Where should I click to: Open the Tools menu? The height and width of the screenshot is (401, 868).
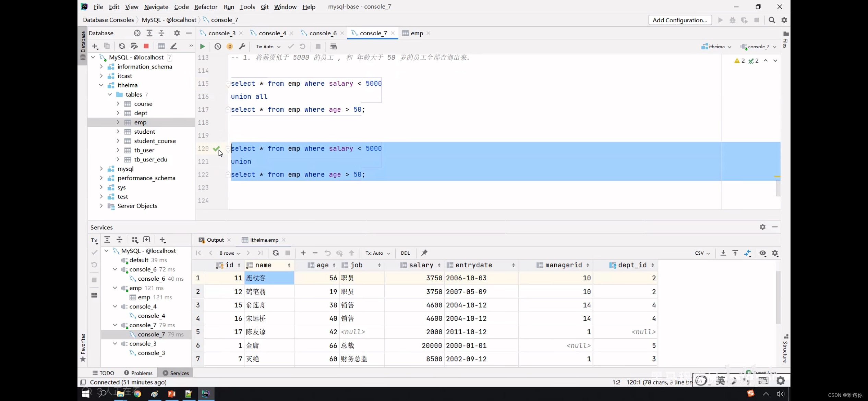click(247, 7)
